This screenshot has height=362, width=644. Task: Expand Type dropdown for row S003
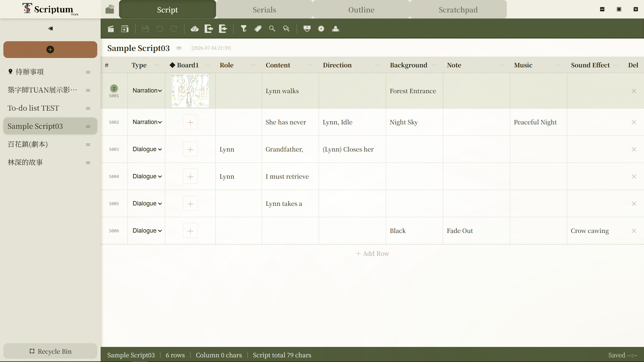tap(147, 149)
